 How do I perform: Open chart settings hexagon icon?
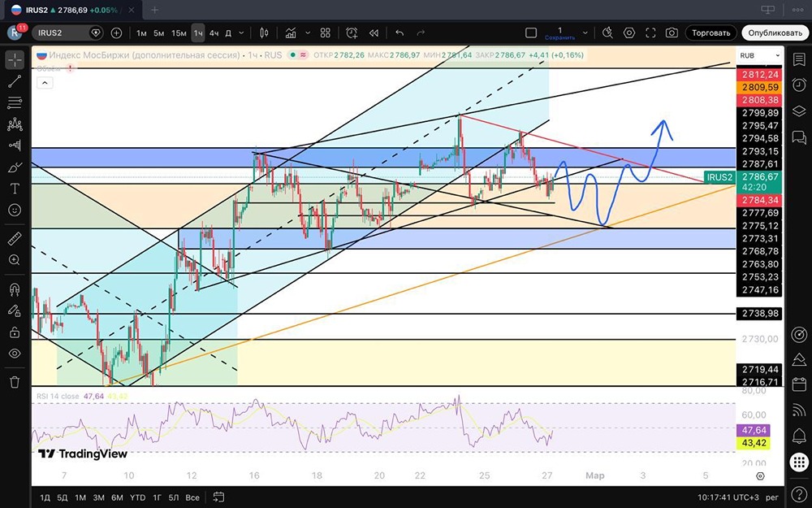coord(629,33)
